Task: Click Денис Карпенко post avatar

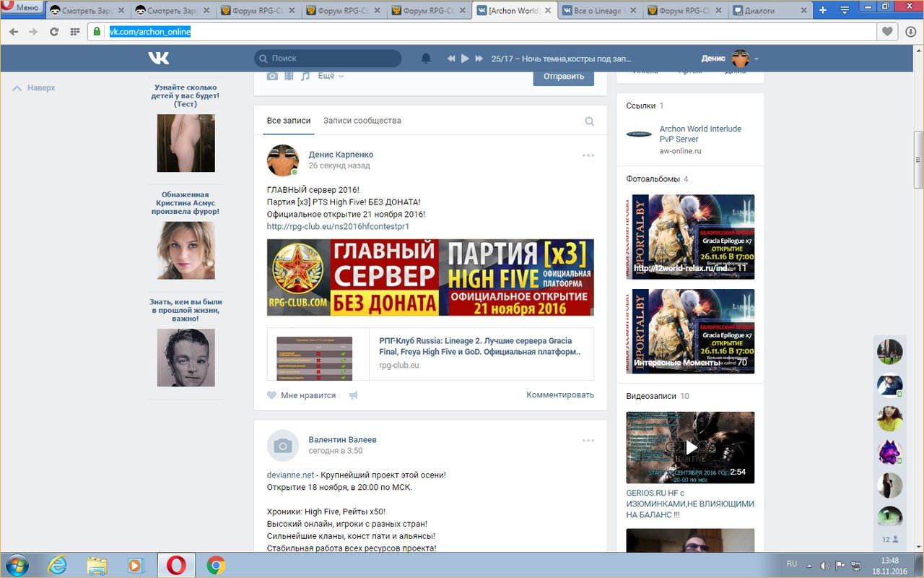Action: pyautogui.click(x=283, y=160)
